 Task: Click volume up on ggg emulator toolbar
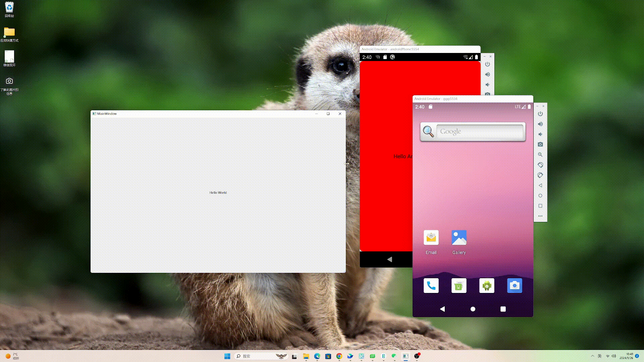[540, 124]
